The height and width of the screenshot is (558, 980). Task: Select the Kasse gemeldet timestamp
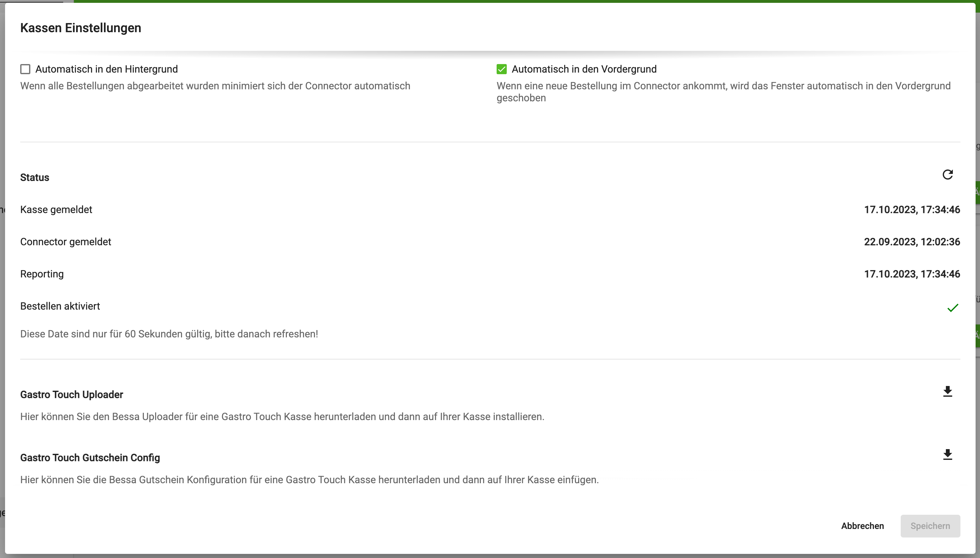[912, 209]
